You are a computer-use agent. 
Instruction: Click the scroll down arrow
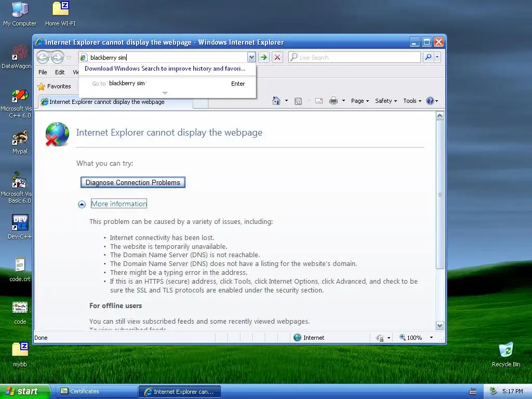[440, 326]
